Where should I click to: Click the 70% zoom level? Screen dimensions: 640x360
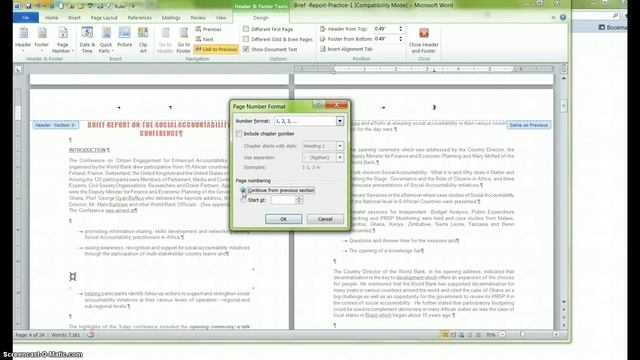(490, 335)
